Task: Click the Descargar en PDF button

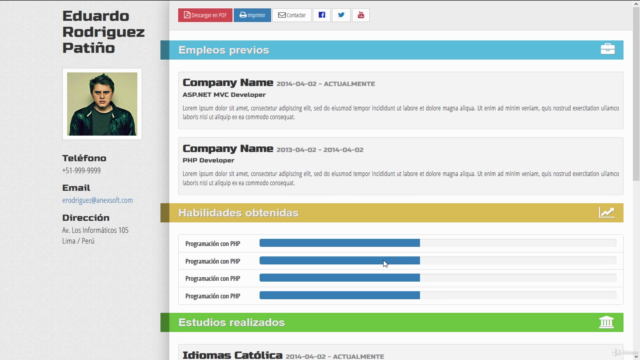Action: (x=205, y=15)
